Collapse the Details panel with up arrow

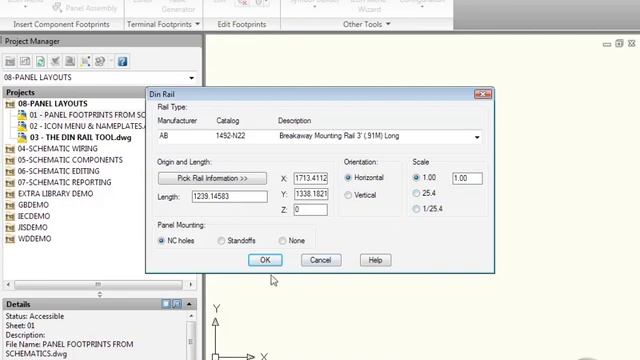[189, 304]
